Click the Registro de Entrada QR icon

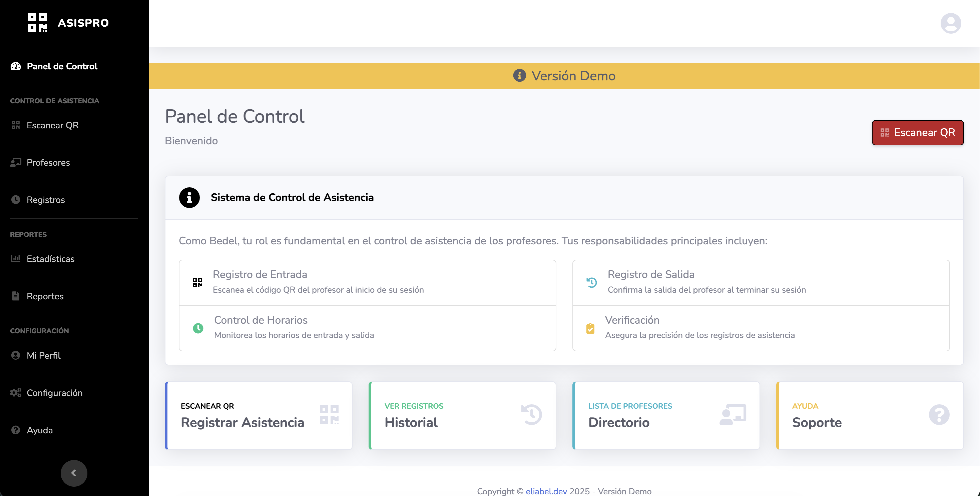pos(197,282)
